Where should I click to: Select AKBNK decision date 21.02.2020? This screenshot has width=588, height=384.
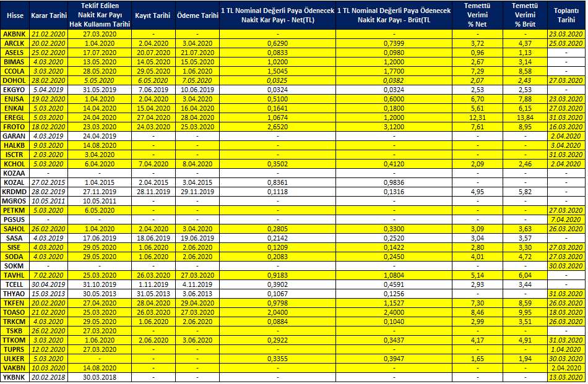(x=48, y=34)
